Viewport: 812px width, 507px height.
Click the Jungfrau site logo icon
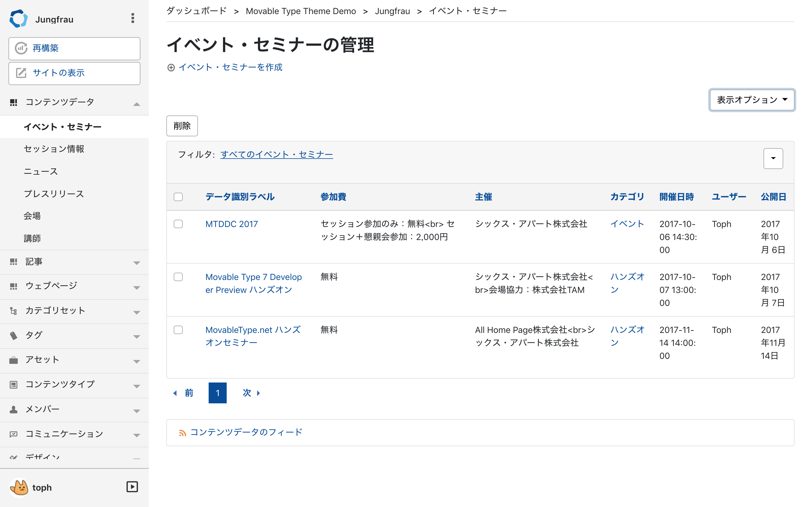(x=18, y=19)
